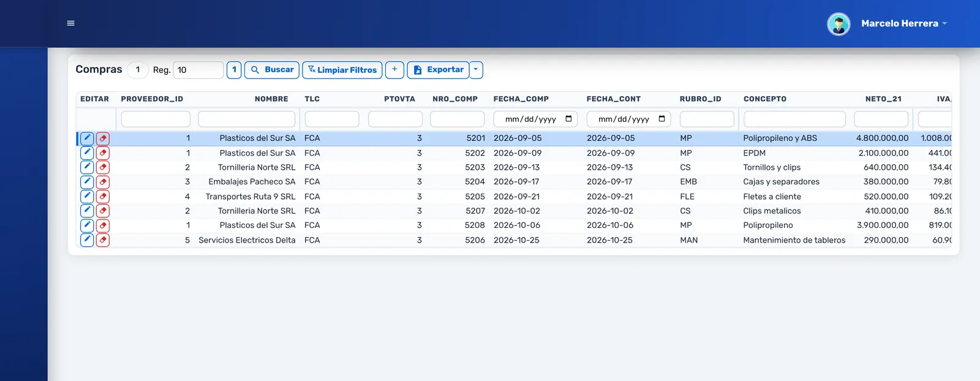Expand the Exportar options dropdown arrow
The height and width of the screenshot is (381, 980).
pyautogui.click(x=476, y=70)
